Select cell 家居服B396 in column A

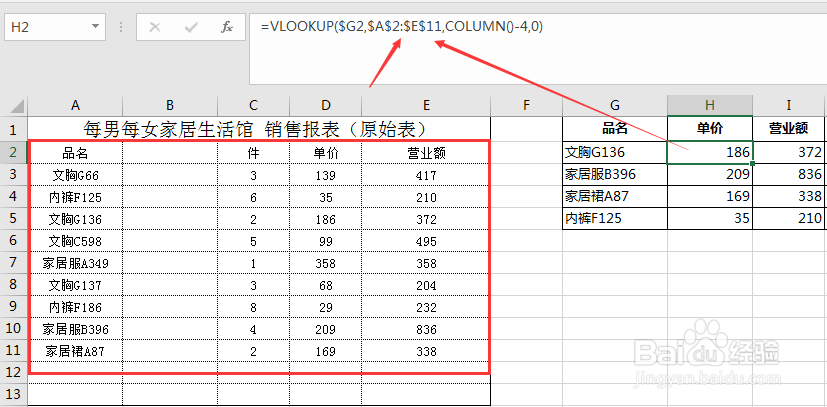[x=75, y=330]
